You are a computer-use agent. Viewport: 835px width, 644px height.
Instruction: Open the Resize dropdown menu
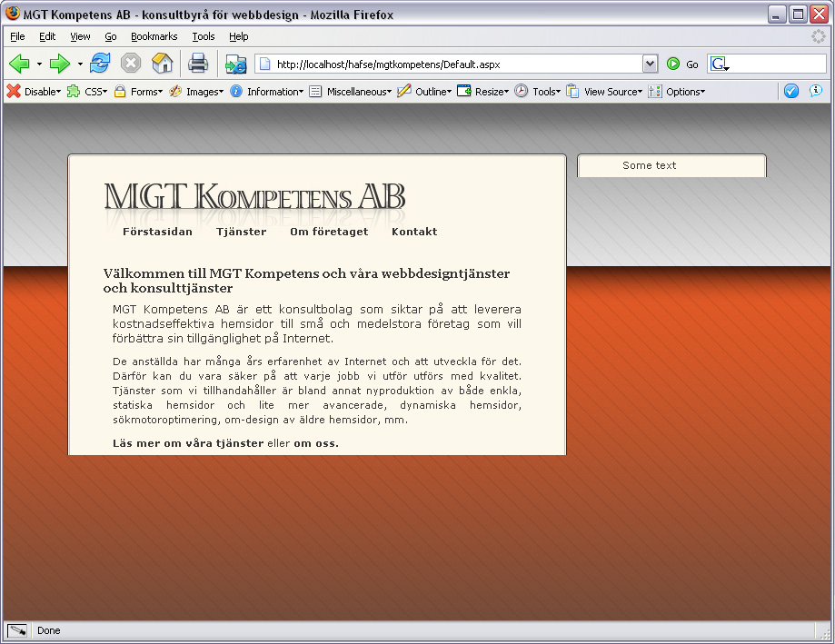(x=492, y=92)
